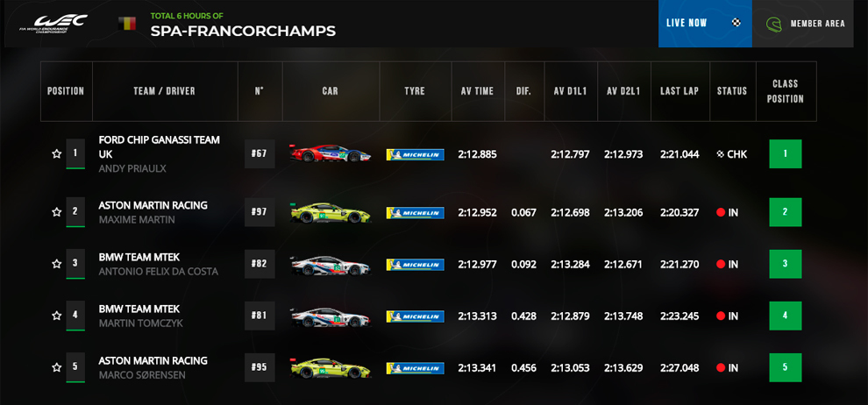Toggle favorite star for Aston Martin #97
Screen dimensions: 868x405
(x=56, y=212)
